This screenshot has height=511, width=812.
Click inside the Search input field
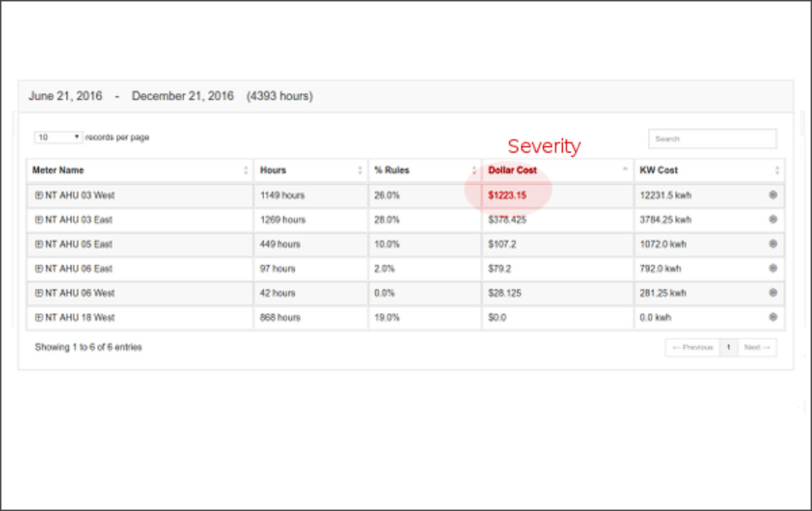[712, 139]
